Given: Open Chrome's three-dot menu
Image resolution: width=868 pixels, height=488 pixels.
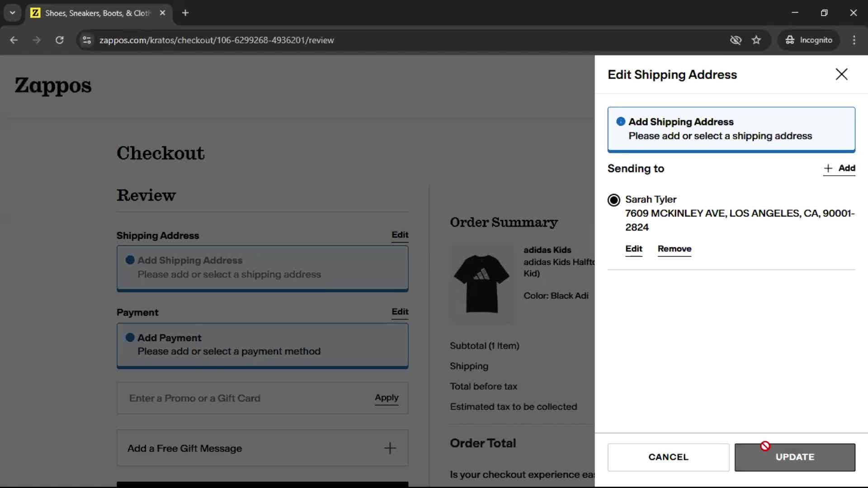Looking at the screenshot, I should pyautogui.click(x=854, y=40).
